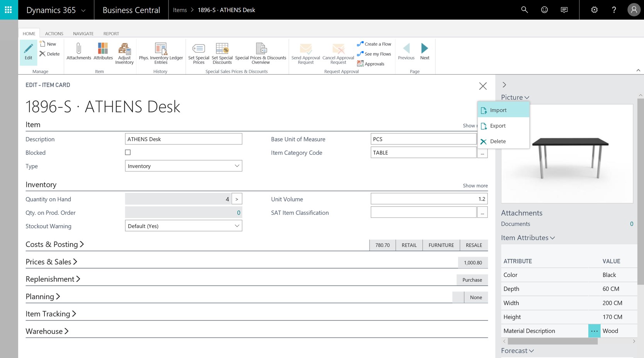Go to Next item page
Image resolution: width=644 pixels, height=358 pixels.
pos(424,51)
